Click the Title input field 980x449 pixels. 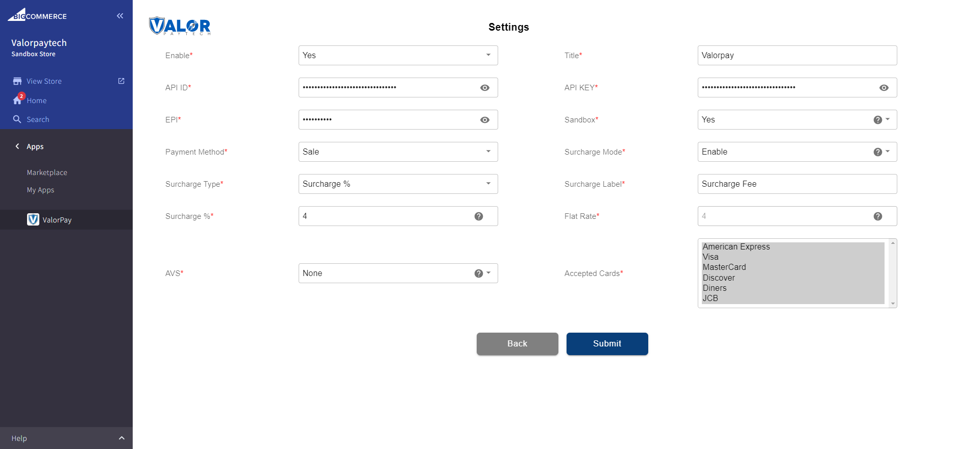(797, 56)
